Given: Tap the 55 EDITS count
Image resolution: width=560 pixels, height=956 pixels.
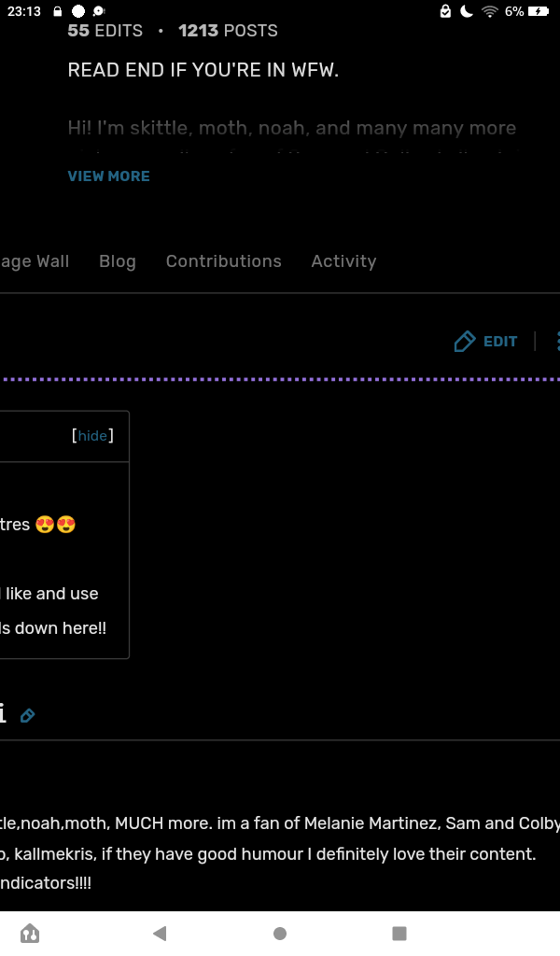Looking at the screenshot, I should (x=105, y=31).
